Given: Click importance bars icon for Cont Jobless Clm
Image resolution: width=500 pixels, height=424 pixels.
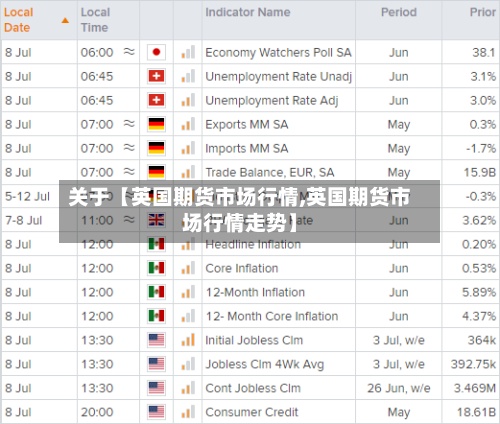Looking at the screenshot, I should pos(188,388).
